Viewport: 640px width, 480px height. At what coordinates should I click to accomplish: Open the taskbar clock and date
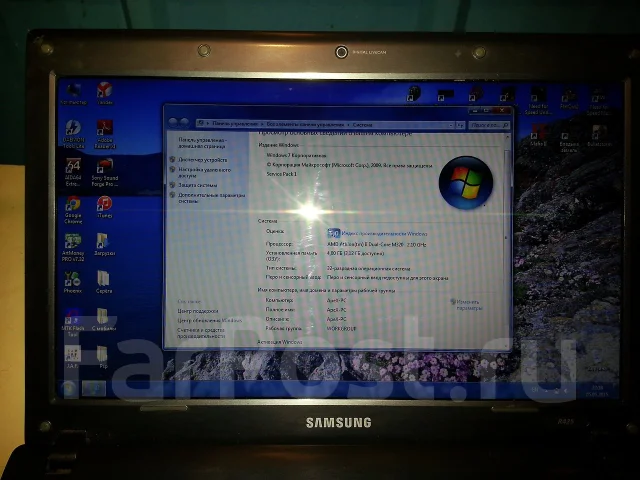pos(597,391)
